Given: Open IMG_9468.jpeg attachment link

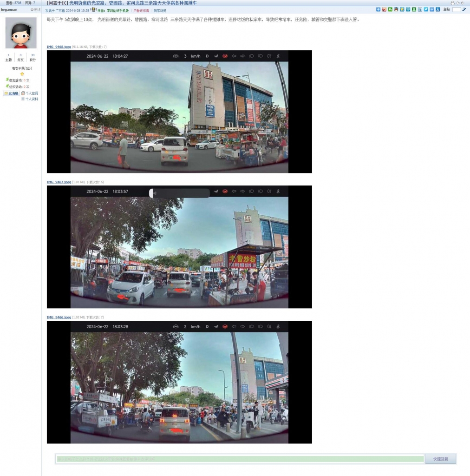Looking at the screenshot, I should click(59, 47).
